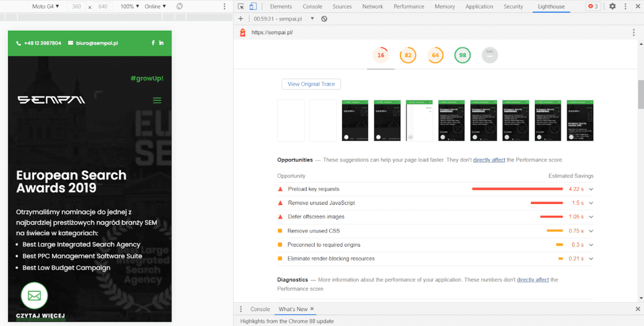Viewport: 644px width, 326px height.
Task: Click the phone icon in the site header
Action: pyautogui.click(x=19, y=43)
